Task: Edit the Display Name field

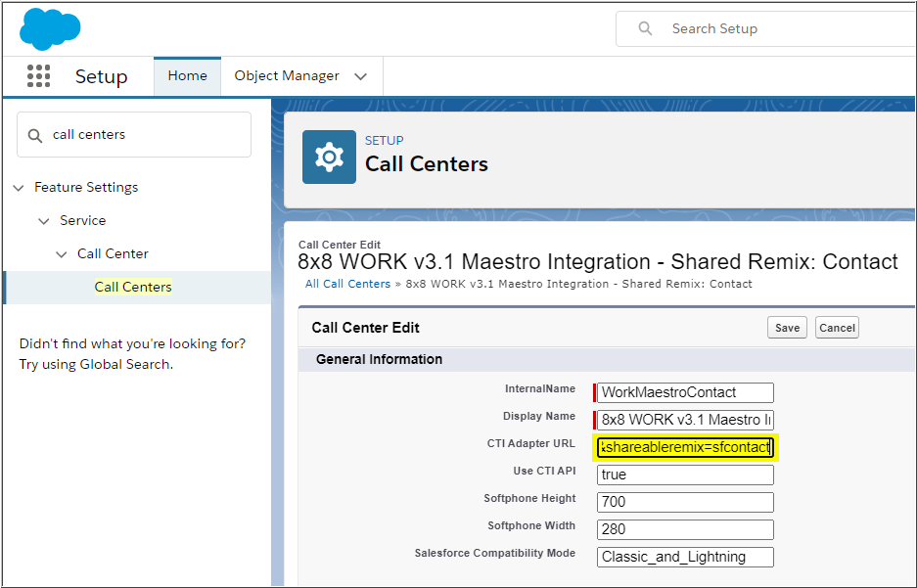Action: click(x=685, y=420)
